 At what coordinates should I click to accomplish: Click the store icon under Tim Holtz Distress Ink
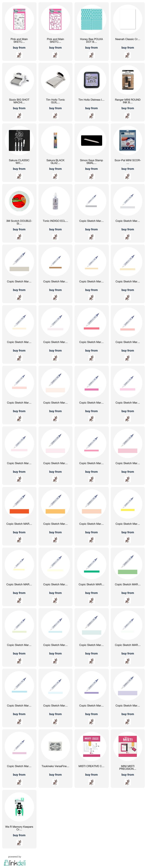(x=92, y=116)
